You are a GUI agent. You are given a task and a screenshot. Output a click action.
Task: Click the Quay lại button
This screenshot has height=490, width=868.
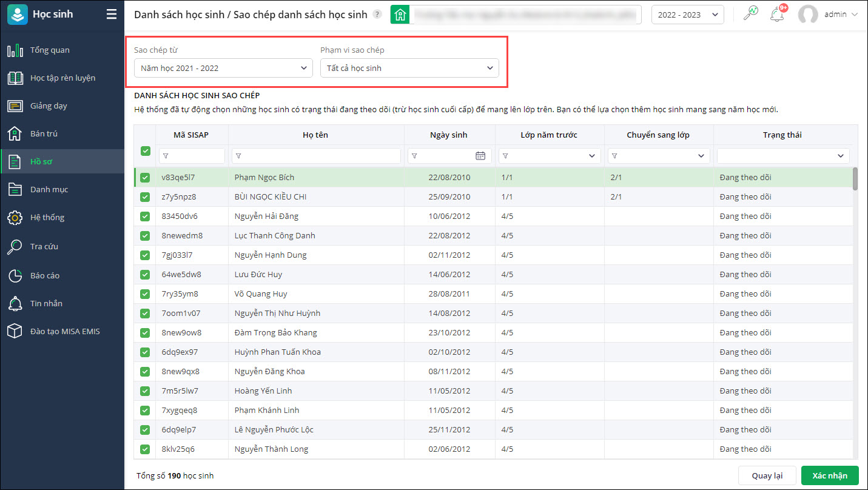[x=767, y=475]
